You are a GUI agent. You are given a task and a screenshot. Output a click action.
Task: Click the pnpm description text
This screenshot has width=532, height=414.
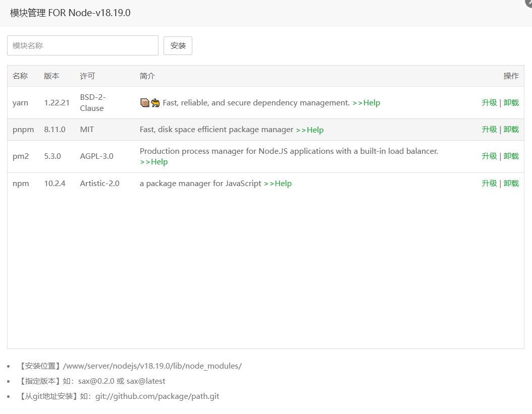pyautogui.click(x=217, y=130)
